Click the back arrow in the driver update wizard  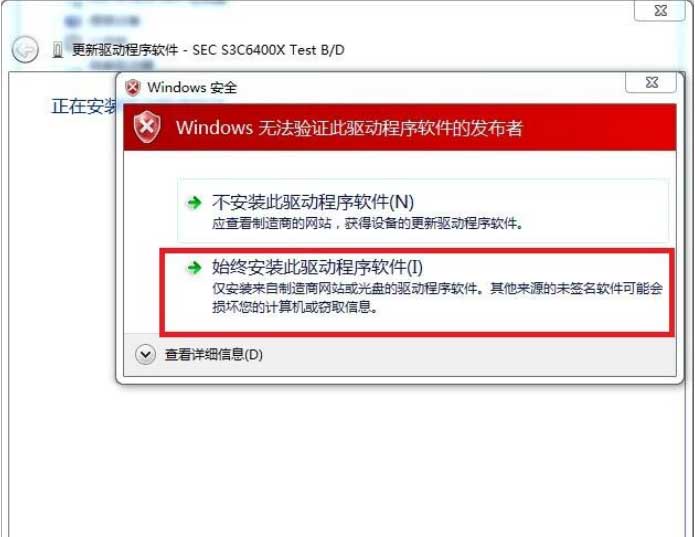(25, 50)
